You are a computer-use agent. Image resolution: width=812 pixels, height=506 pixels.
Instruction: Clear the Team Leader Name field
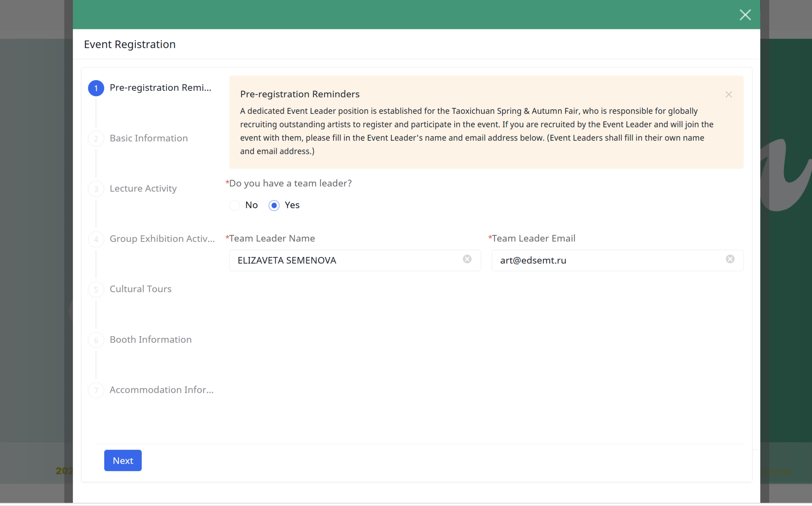pos(467,259)
